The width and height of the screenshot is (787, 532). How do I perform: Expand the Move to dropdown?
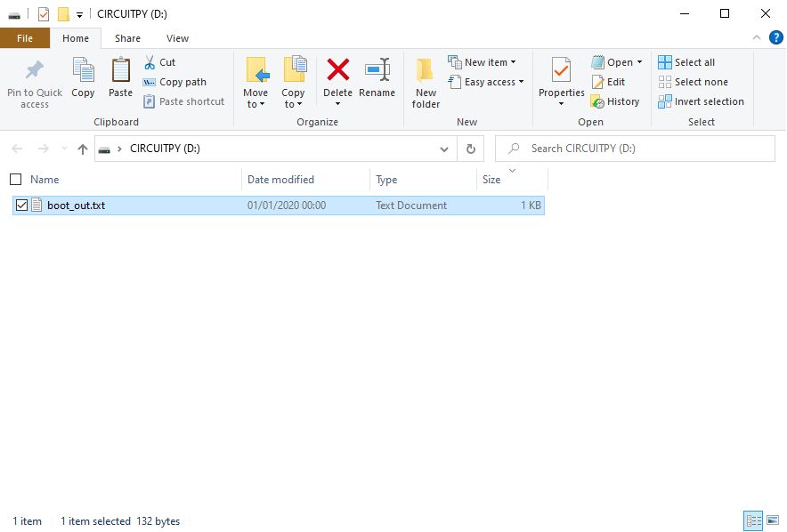(x=256, y=98)
